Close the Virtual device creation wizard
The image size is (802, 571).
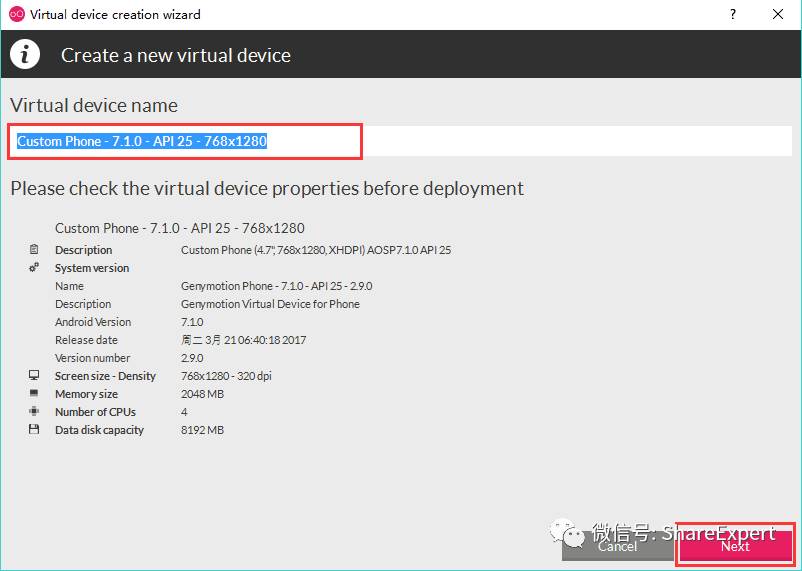tap(778, 14)
